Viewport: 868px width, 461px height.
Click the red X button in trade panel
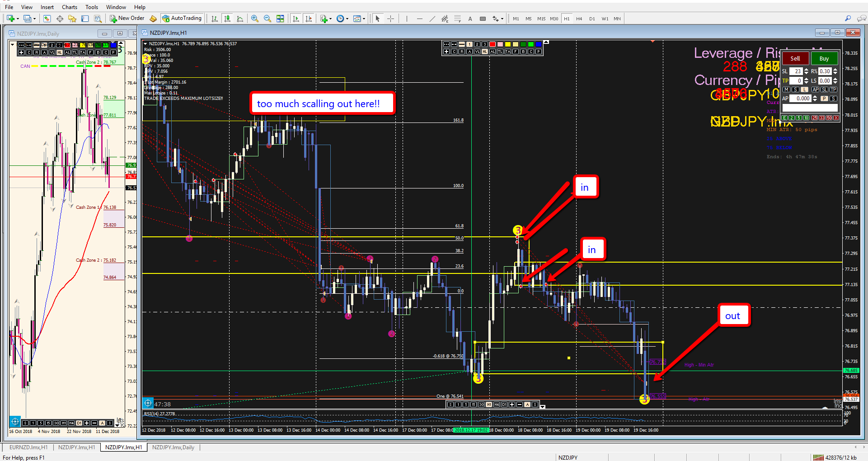836,118
